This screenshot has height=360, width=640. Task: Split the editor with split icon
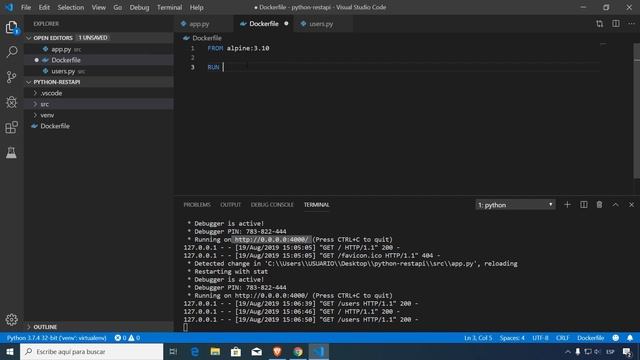tap(616, 24)
